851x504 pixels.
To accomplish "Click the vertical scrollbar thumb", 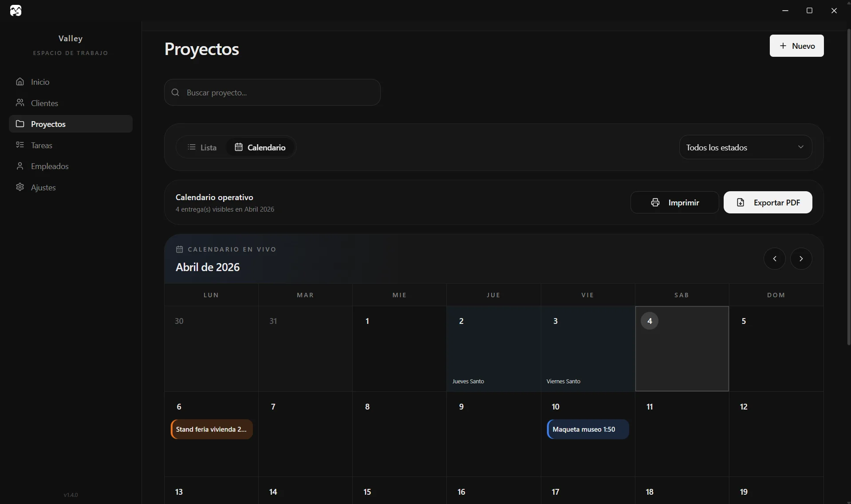I will [x=848, y=186].
